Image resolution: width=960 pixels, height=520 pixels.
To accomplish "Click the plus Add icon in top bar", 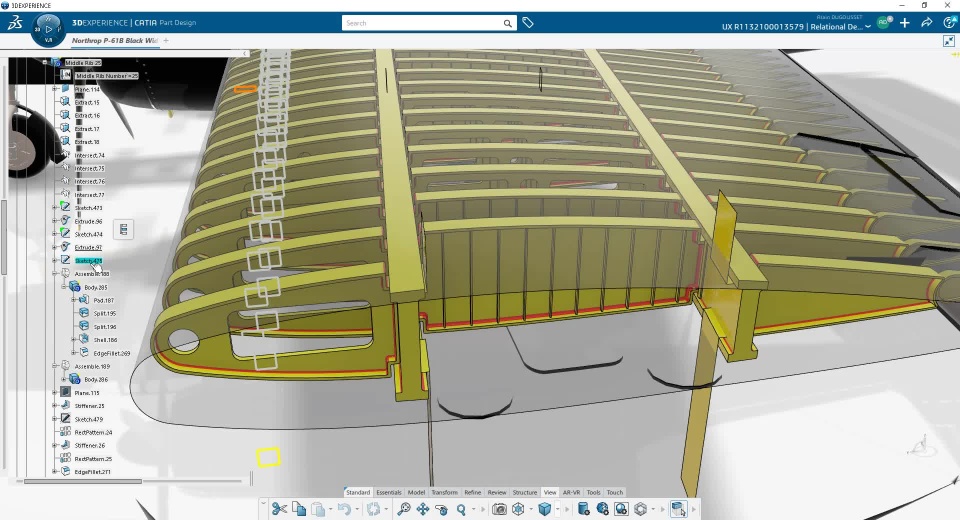I will [904, 23].
